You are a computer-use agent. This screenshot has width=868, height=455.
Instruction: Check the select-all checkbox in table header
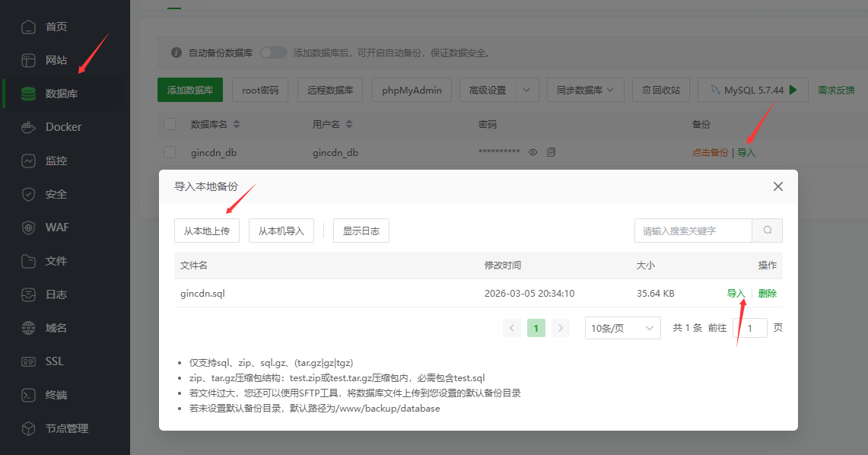pos(170,124)
